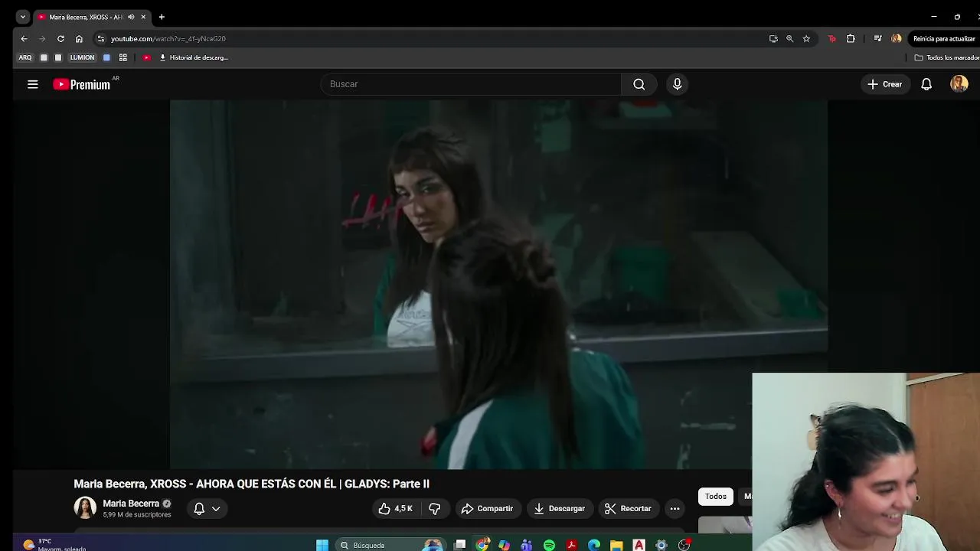Start voice search with the microphone
980x551 pixels.
pyautogui.click(x=677, y=84)
